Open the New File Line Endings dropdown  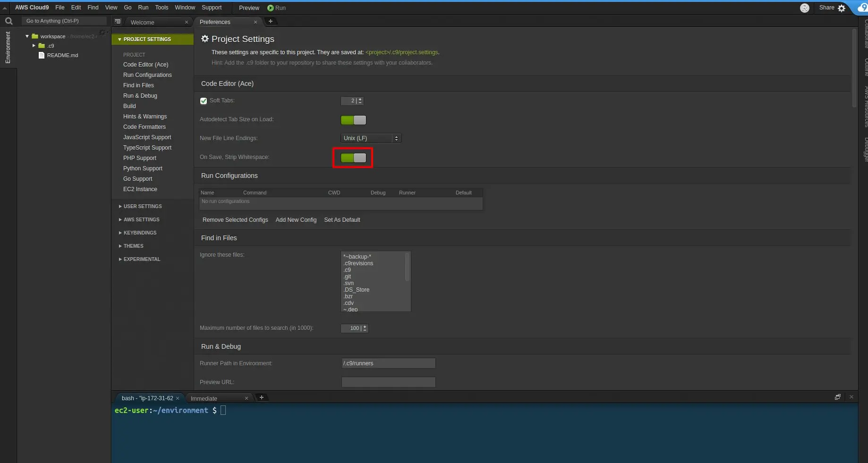(371, 138)
